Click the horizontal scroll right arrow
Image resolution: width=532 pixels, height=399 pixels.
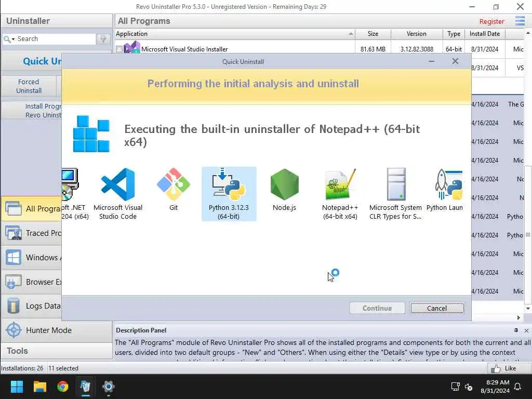click(518, 317)
